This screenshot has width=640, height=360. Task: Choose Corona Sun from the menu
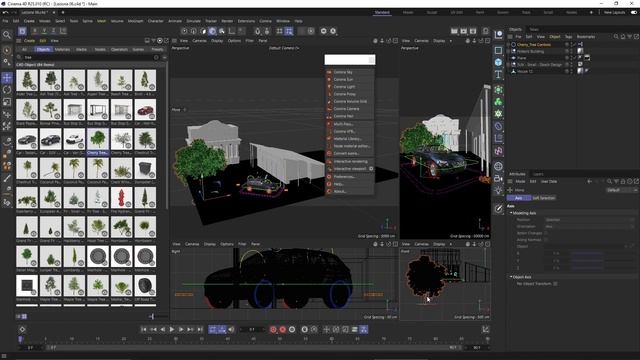(x=350, y=80)
